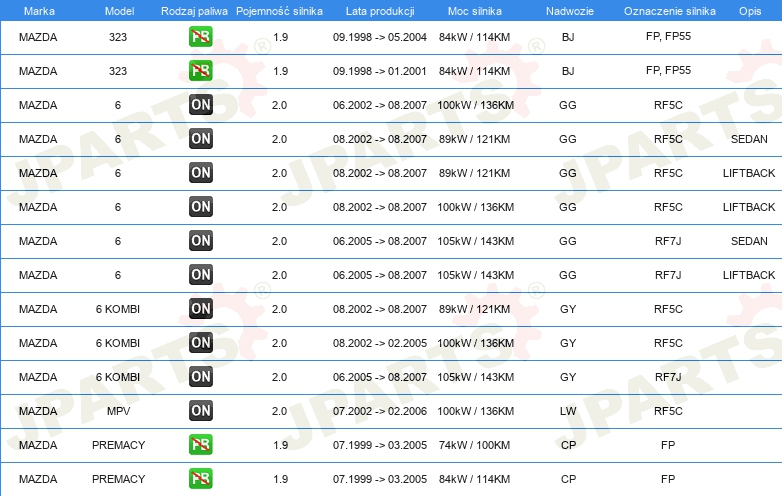Click SEDAN in the RF5C row
The image size is (782, 496).
[749, 139]
